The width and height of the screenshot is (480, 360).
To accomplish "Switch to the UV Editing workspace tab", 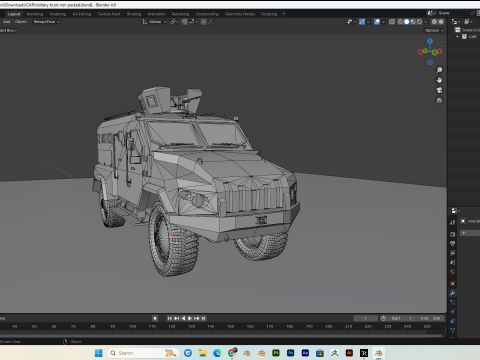I will pyautogui.click(x=82, y=14).
